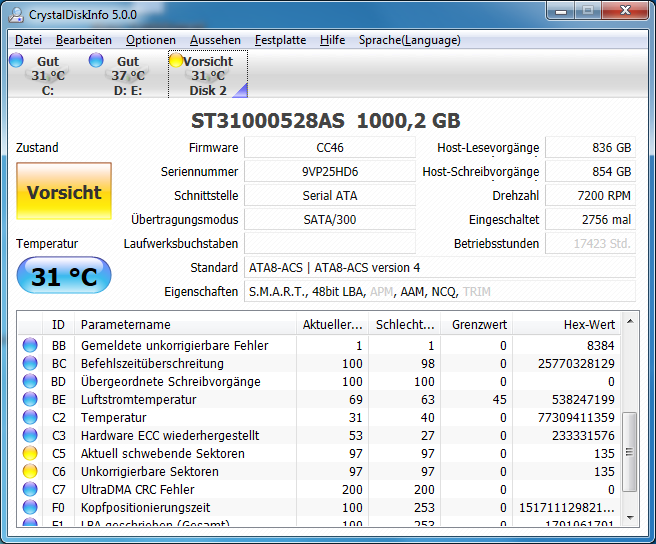The height and width of the screenshot is (544, 656).
Task: Click the ST31000528AS 1000,2 GB model title
Action: tap(325, 121)
